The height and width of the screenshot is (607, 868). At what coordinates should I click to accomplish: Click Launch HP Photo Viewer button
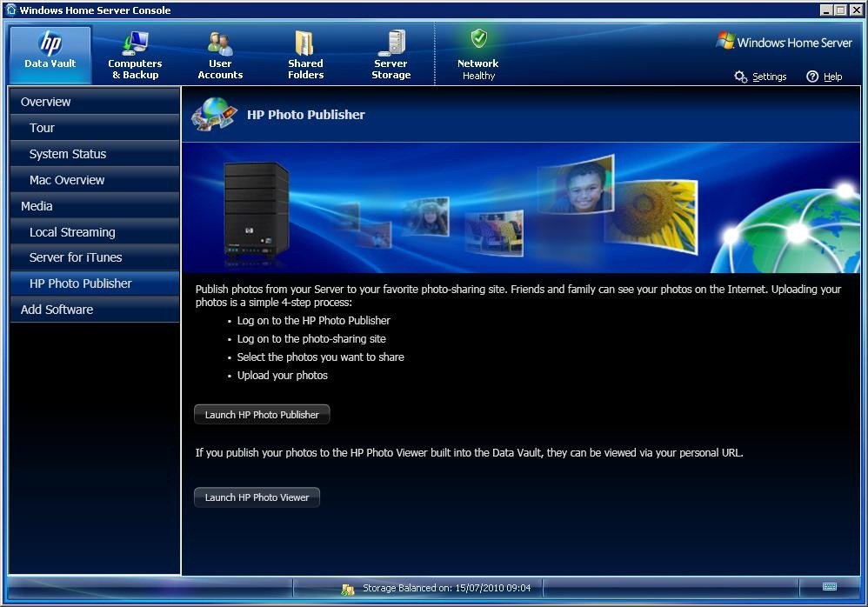pos(257,497)
